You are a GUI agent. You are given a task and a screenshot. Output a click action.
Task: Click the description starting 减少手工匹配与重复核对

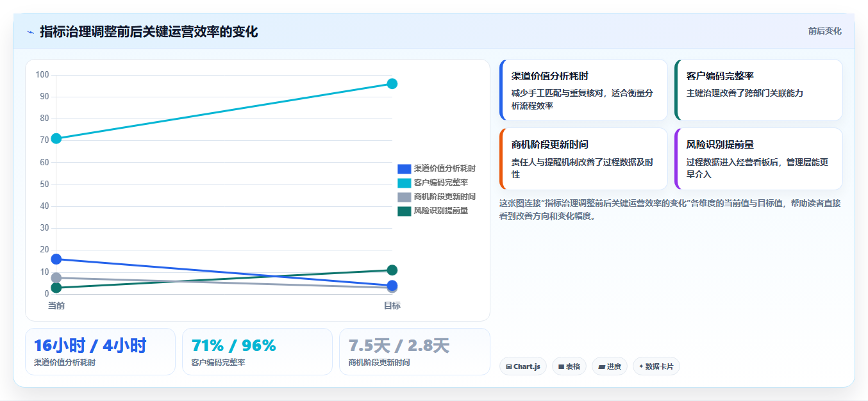click(583, 99)
